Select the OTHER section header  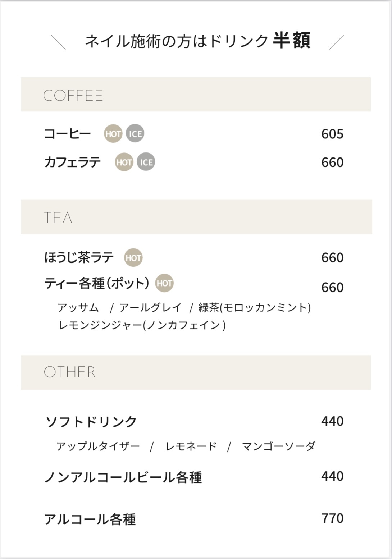click(x=196, y=372)
